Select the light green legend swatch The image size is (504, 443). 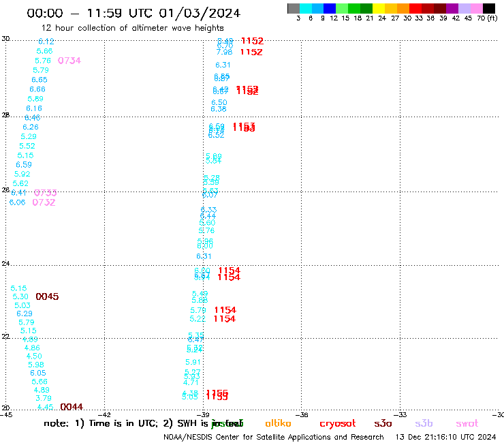pos(342,8)
